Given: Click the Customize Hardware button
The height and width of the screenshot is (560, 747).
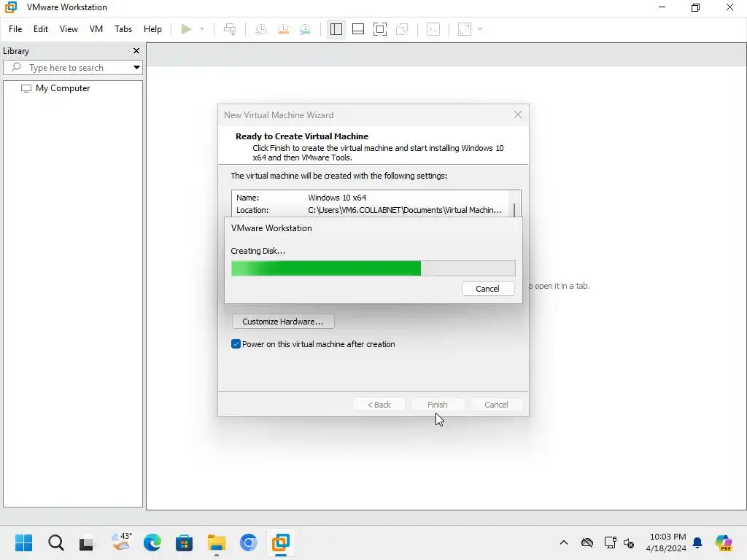Looking at the screenshot, I should 283,322.
